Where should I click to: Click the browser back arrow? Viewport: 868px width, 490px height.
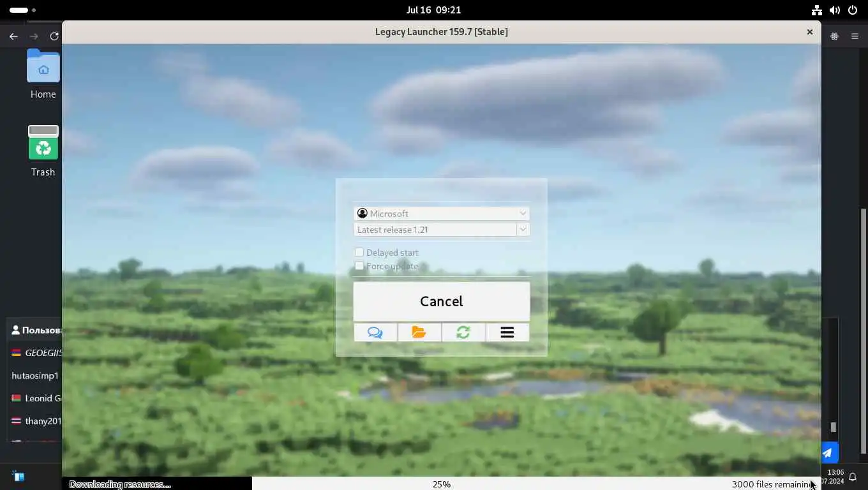tap(13, 36)
